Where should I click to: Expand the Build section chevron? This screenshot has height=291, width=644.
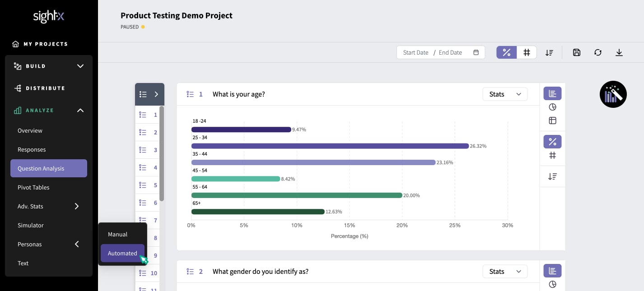pyautogui.click(x=80, y=66)
